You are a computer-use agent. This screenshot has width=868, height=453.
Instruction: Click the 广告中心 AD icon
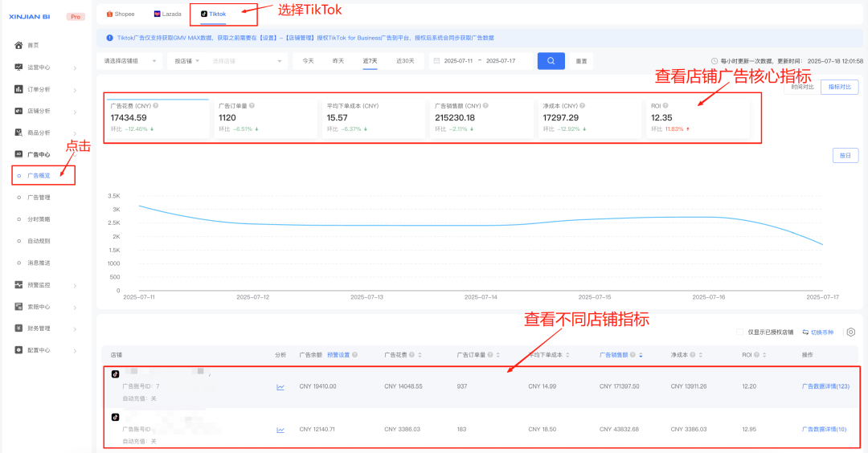pyautogui.click(x=18, y=154)
